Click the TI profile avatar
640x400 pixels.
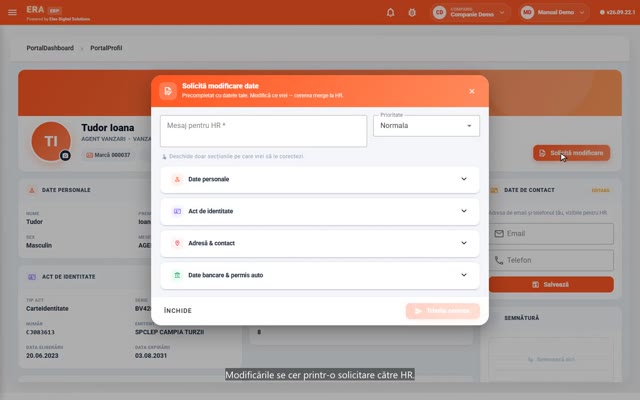(51, 141)
